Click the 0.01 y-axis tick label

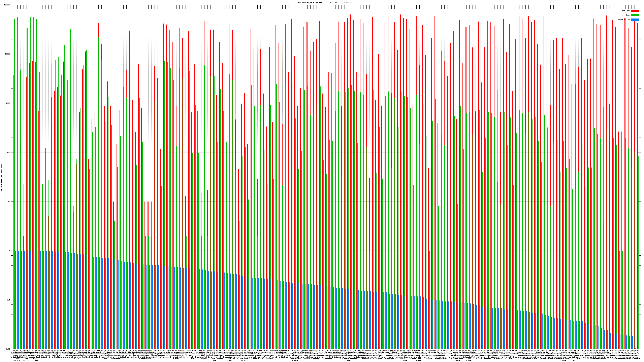click(8, 349)
